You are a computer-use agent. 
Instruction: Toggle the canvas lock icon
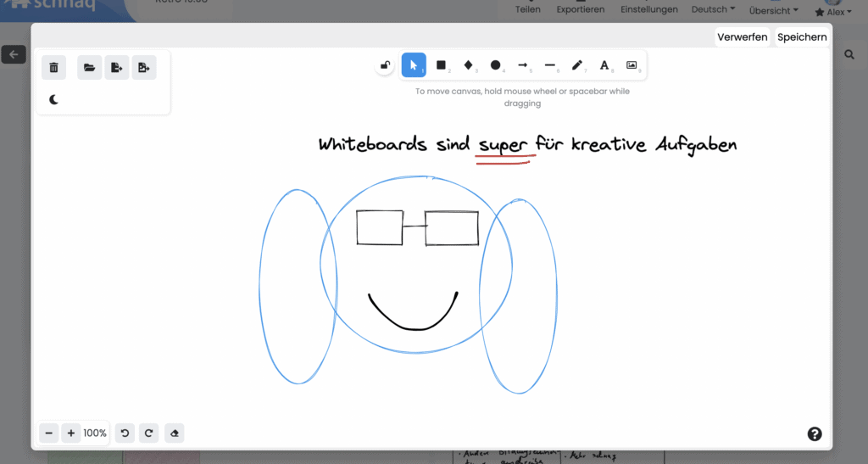point(385,65)
